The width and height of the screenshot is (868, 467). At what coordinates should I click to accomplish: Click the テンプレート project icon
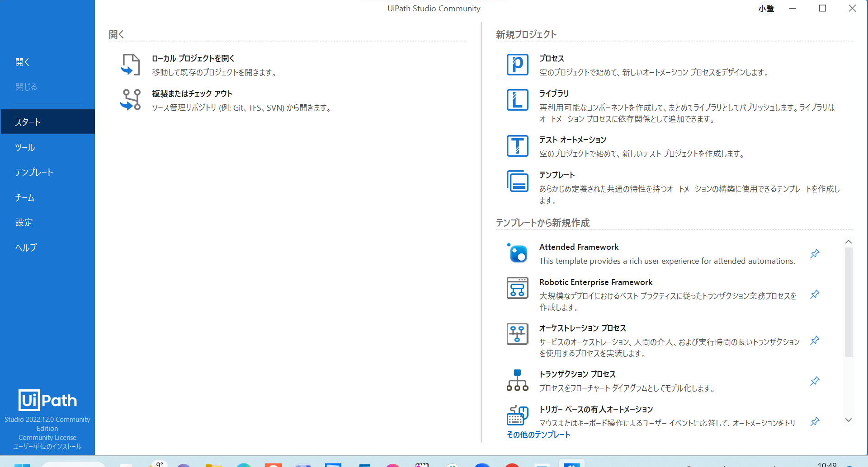(x=517, y=181)
